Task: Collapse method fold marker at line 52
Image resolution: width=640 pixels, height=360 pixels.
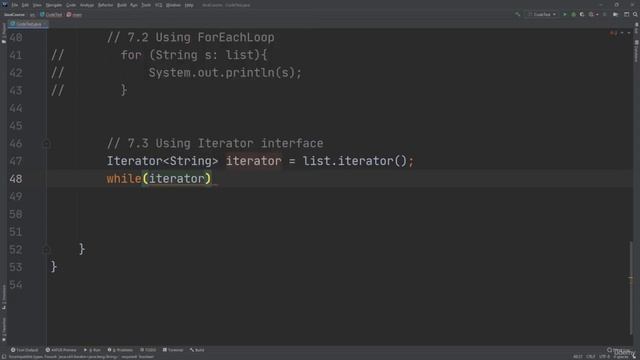Action: (x=46, y=249)
